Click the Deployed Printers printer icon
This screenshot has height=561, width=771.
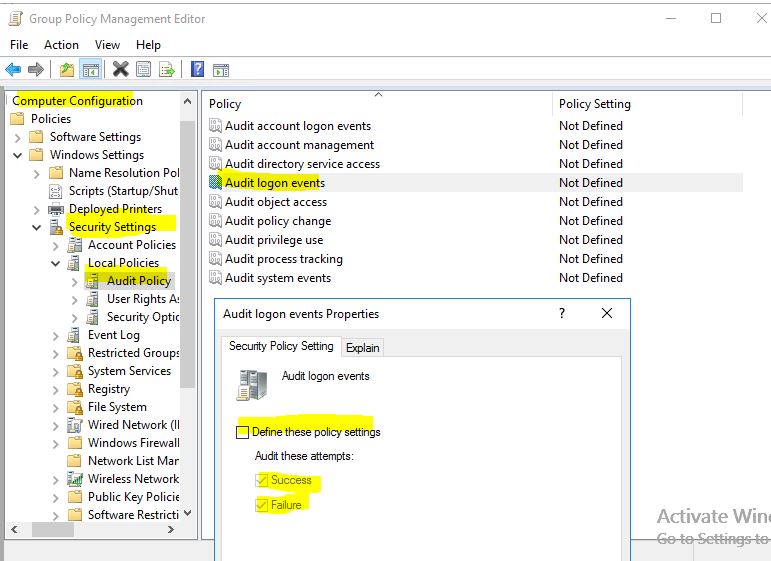pyautogui.click(x=56, y=209)
